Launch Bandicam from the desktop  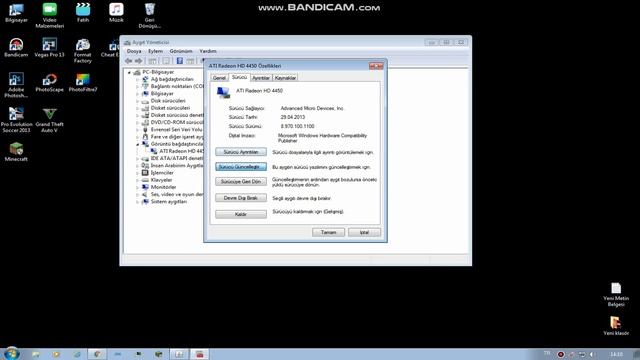pyautogui.click(x=16, y=48)
